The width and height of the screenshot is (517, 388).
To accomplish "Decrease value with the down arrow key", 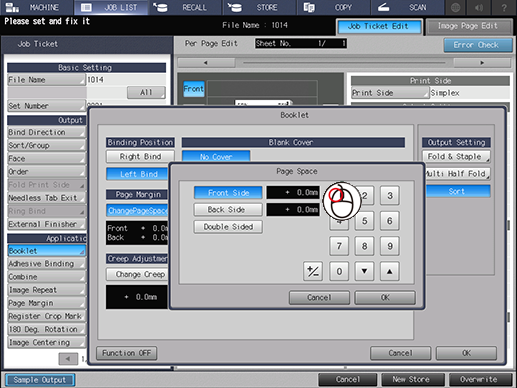I will [x=364, y=272].
